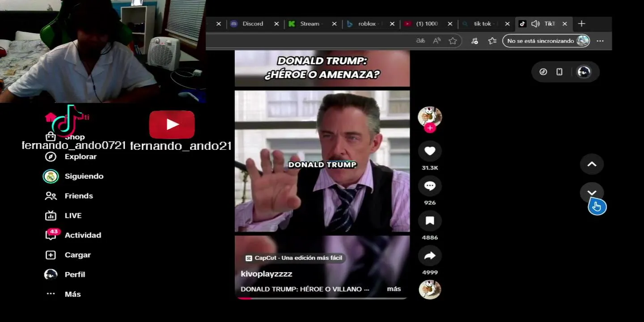Viewport: 644px width, 322px height.
Task: Click the Explorar label in the sidebar
Action: pos(80,157)
